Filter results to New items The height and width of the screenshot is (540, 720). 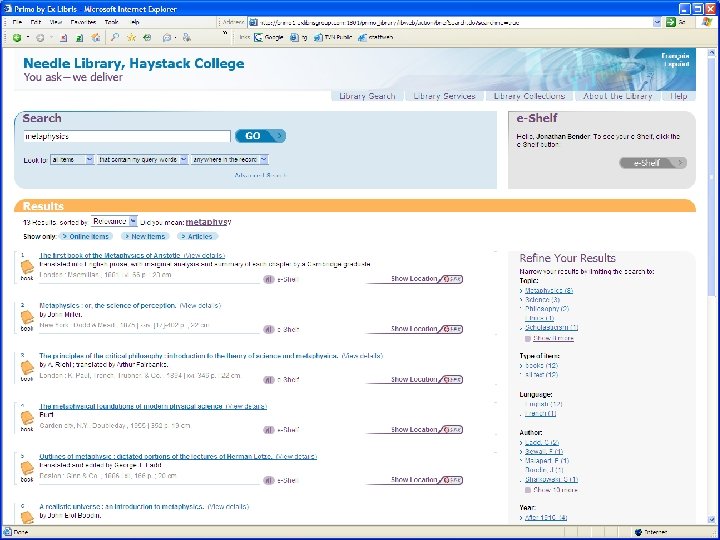tap(145, 236)
